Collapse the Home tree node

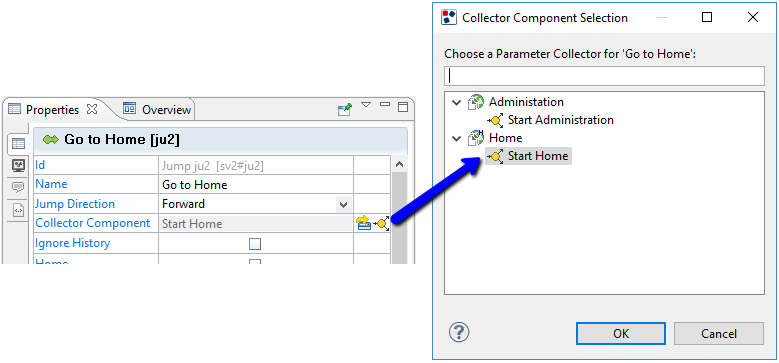click(457, 139)
